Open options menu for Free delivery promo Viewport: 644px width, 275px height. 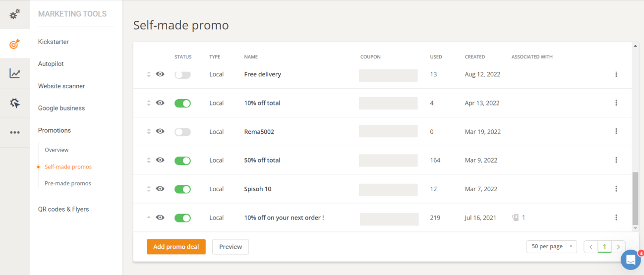coord(616,74)
